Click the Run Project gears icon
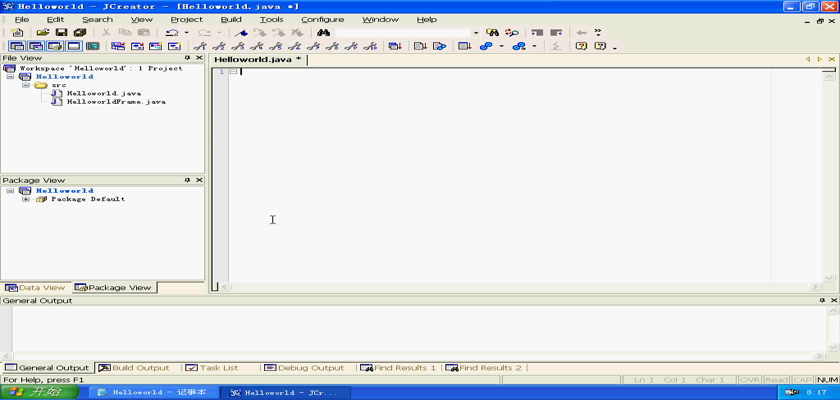Viewport: 840px width, 400px height. pyautogui.click(x=519, y=47)
